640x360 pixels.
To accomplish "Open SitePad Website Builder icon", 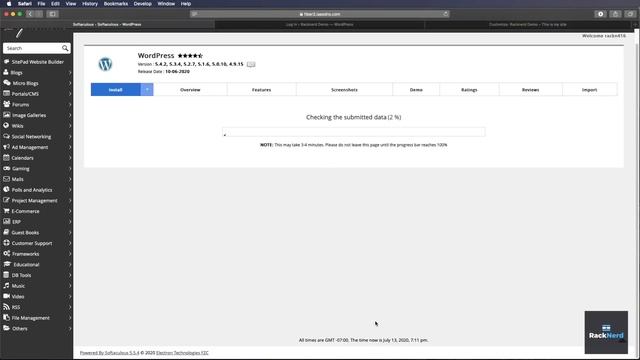I will click(7, 62).
